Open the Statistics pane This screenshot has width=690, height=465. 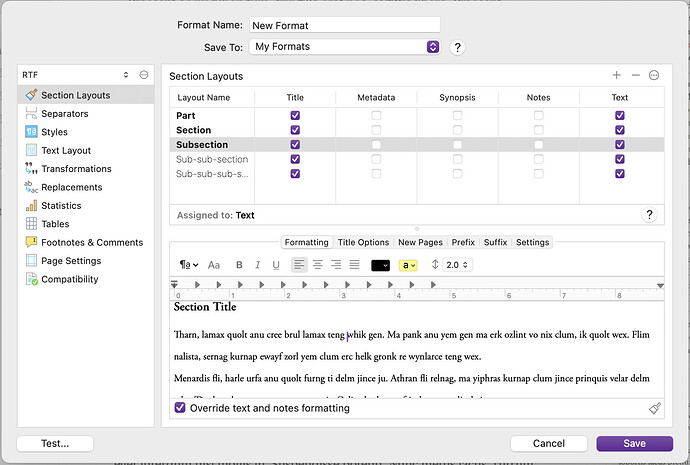86,205
